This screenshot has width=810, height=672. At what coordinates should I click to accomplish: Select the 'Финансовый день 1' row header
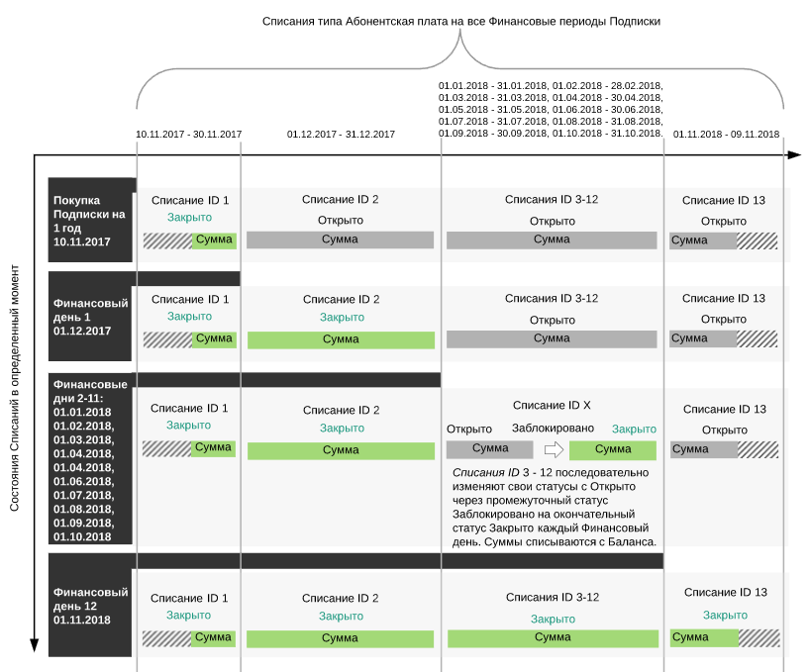[x=91, y=318]
